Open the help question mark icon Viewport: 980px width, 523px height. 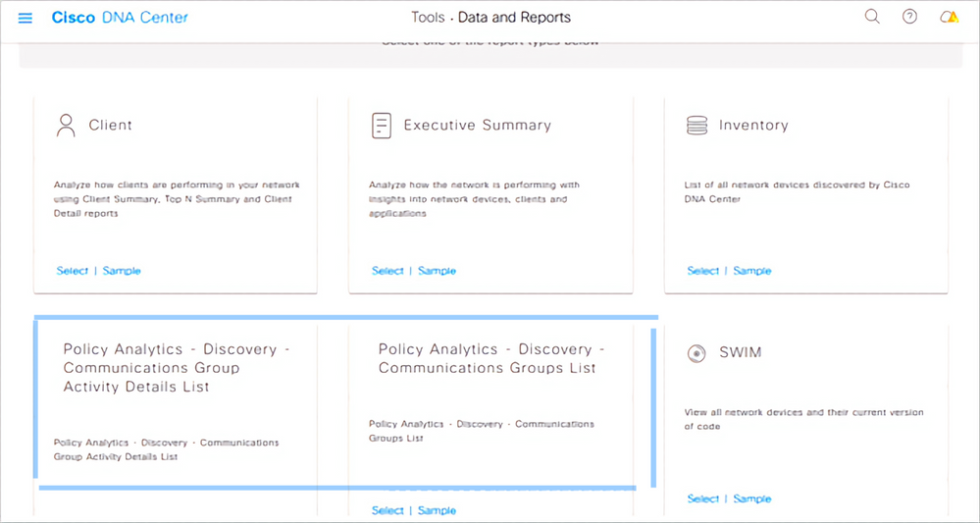click(x=910, y=17)
